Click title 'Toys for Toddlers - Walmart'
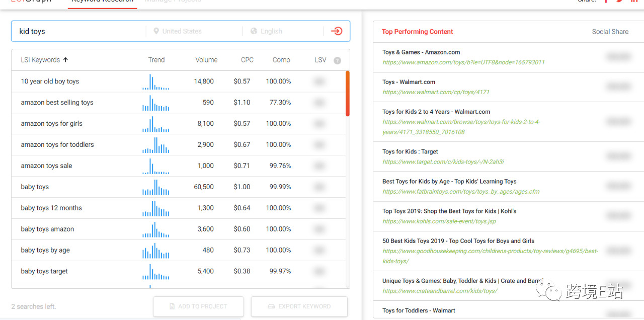The width and height of the screenshot is (644, 320). pos(419,310)
